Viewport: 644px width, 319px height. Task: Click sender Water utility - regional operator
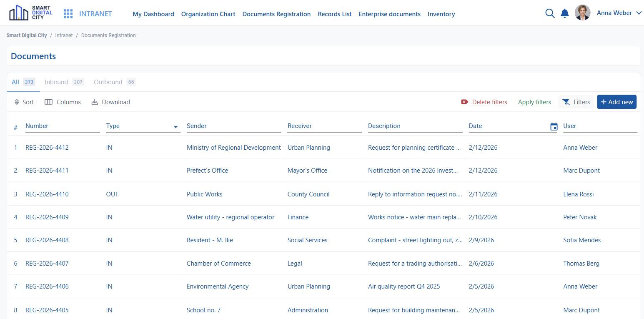tap(231, 217)
